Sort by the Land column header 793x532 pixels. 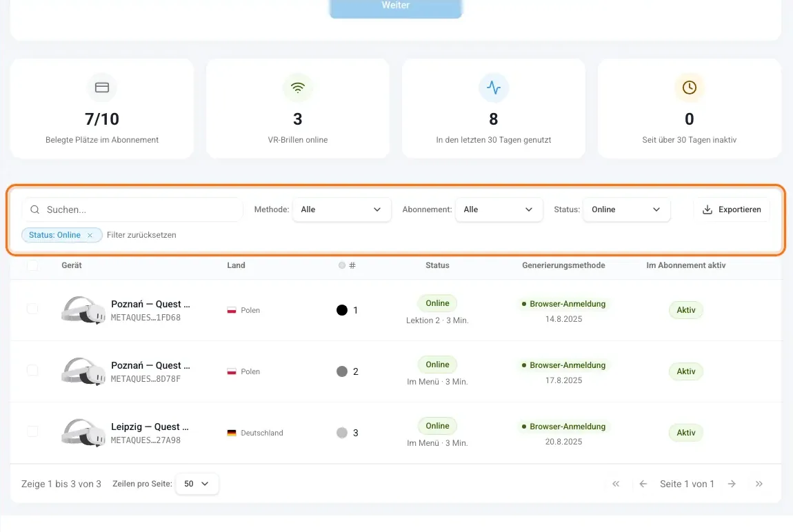pyautogui.click(x=237, y=265)
